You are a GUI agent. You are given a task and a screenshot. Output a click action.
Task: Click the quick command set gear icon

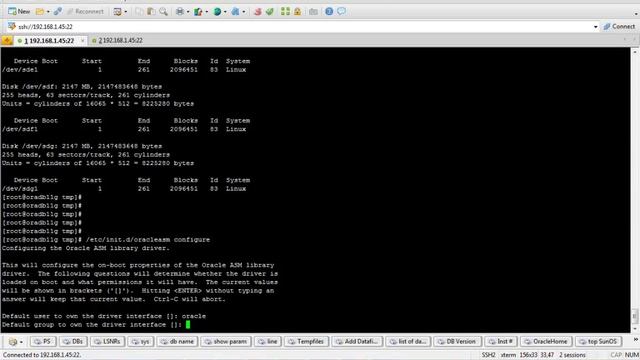13,342
